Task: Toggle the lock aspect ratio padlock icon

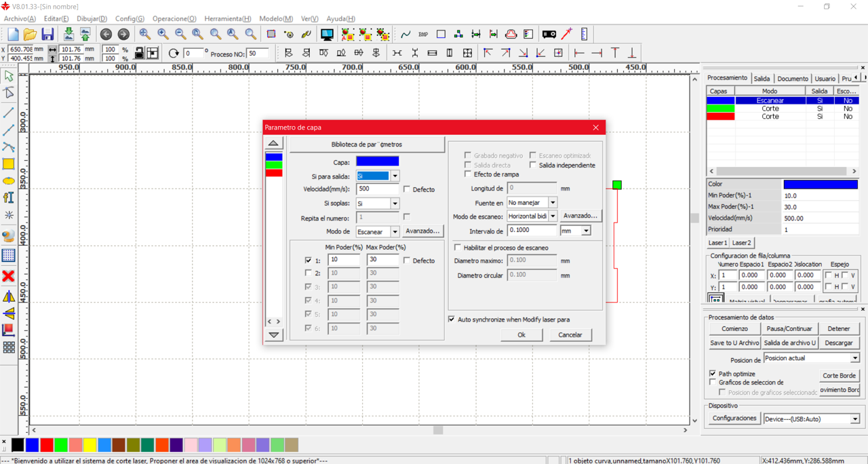Action: click(x=139, y=53)
